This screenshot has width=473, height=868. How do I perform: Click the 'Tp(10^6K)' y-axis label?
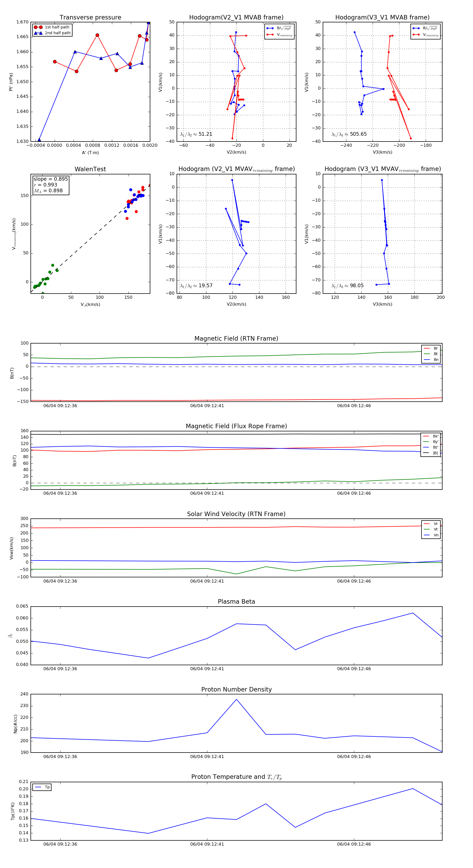pos(13,811)
